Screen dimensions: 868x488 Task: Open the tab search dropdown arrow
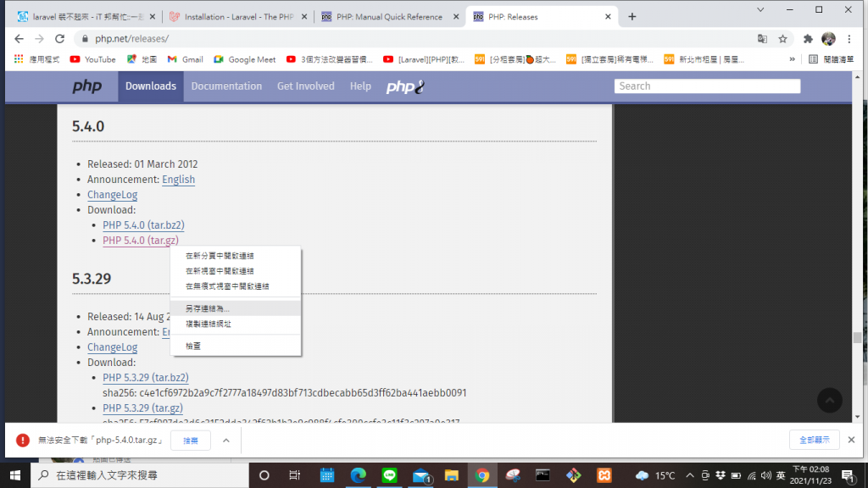tap(760, 10)
